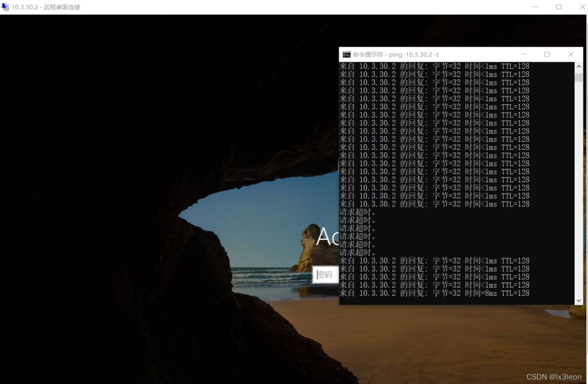
Task: Focus the 密码 password input field
Action: click(x=325, y=275)
